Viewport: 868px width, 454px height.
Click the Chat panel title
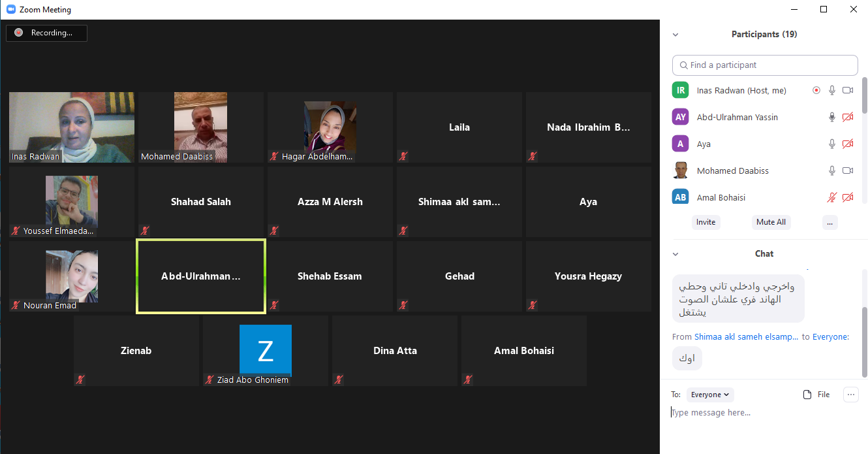pyautogui.click(x=764, y=254)
